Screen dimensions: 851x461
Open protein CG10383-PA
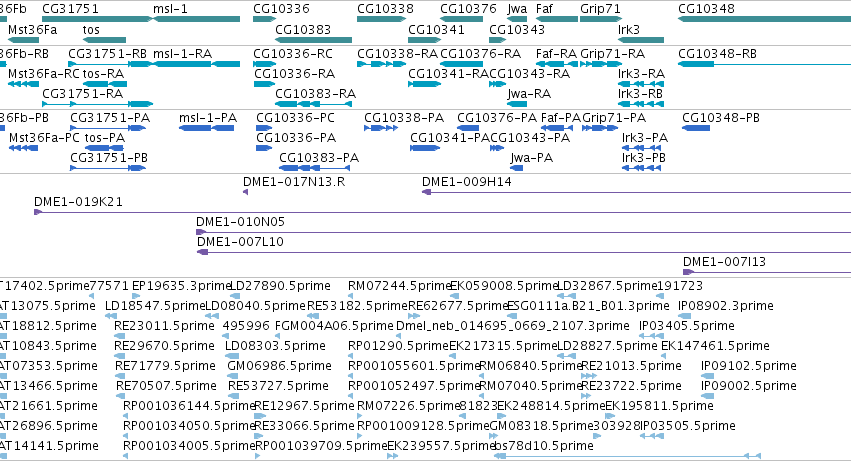319,158
